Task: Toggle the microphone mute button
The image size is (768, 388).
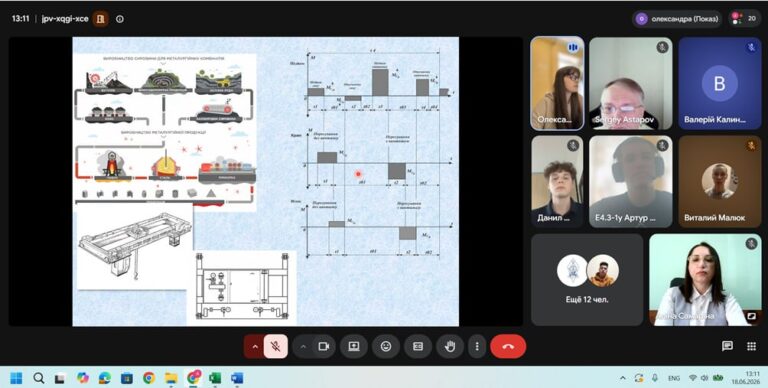Action: tap(276, 346)
